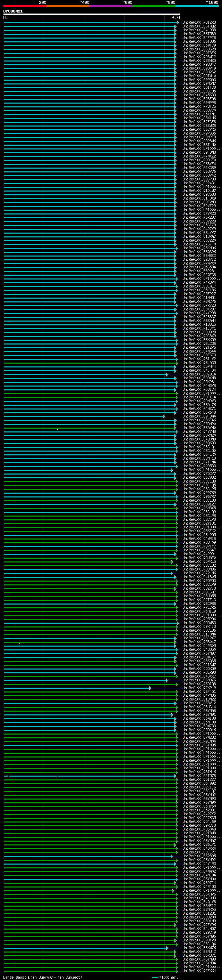Select the orange ~40% legend color bar
Image resolution: width=222 pixels, height=980 pixels.
click(68, 6)
